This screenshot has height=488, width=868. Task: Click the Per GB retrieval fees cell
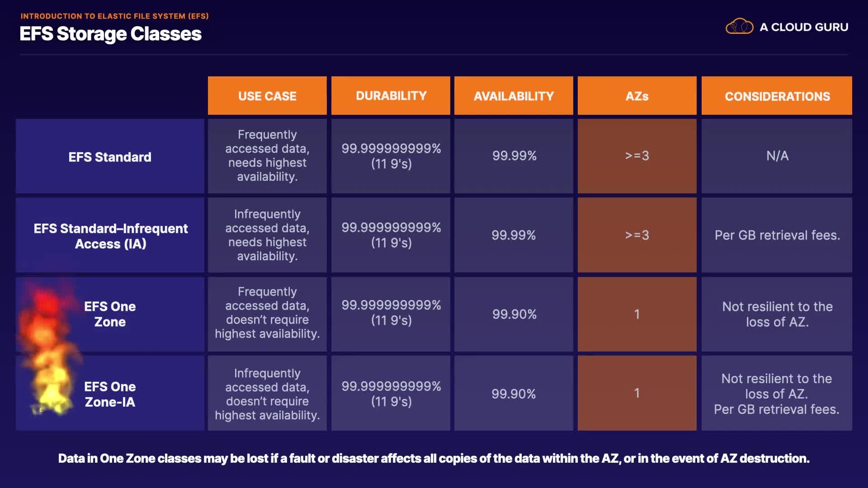coord(777,235)
